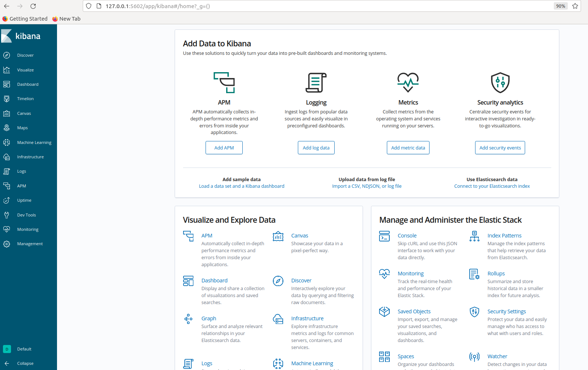Open Connect to your Elasticsearch index link
Viewport: 588px width, 370px height.
(492, 186)
